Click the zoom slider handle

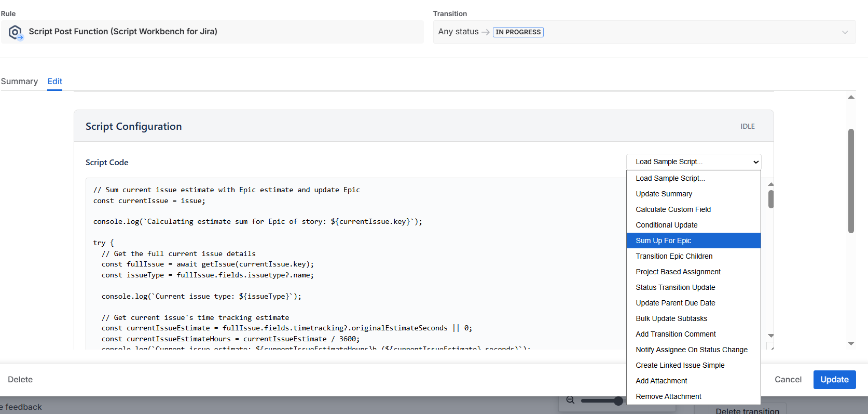(618, 400)
